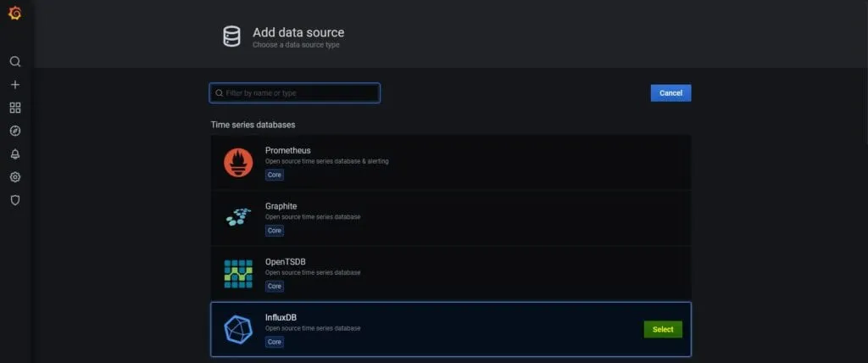This screenshot has height=363, width=868.
Task: Click the Core badge under OpenTSDB
Action: point(274,287)
